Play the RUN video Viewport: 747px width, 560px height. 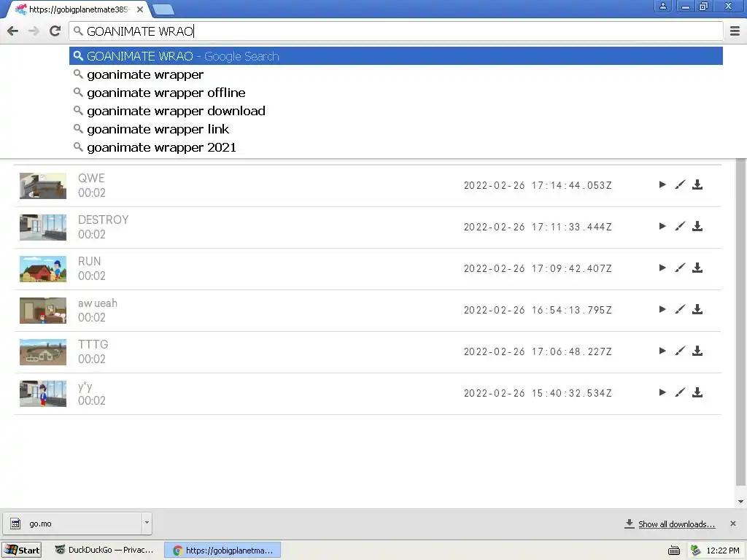pos(662,268)
